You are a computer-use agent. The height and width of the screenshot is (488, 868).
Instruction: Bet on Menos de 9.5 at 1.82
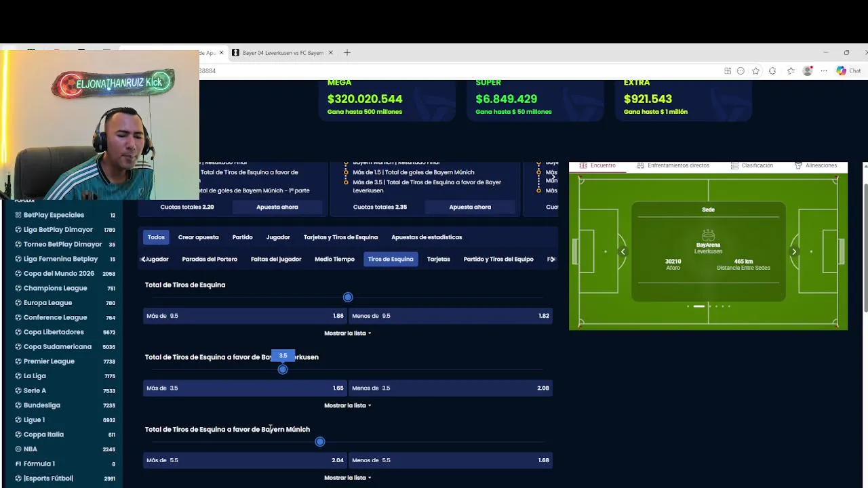pos(450,316)
